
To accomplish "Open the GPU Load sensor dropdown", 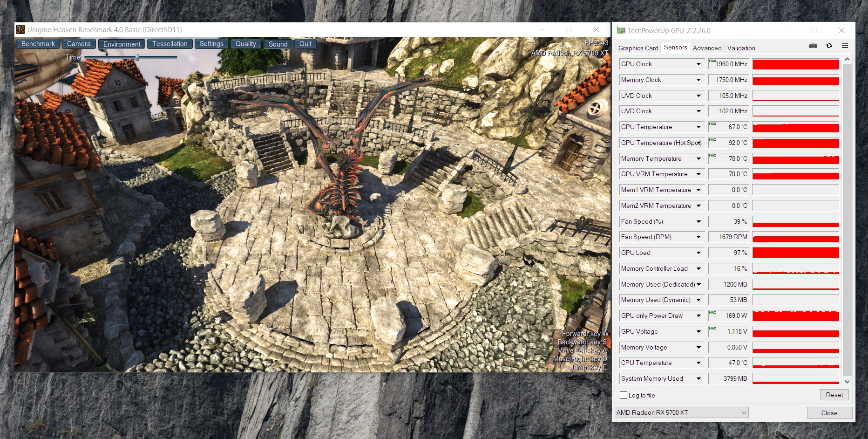I will tap(698, 253).
